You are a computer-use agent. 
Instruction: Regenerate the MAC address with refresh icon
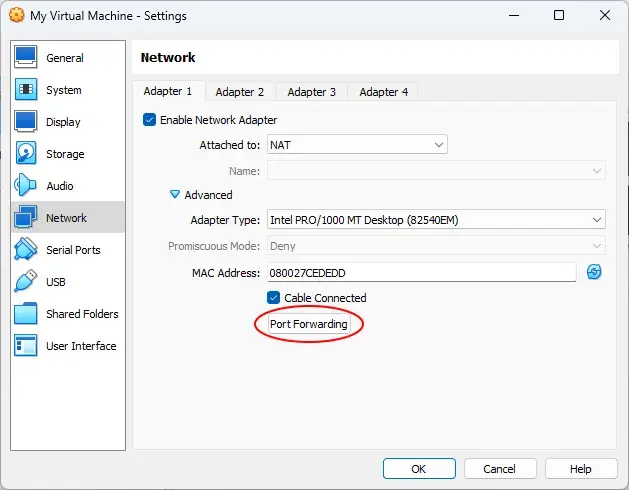pos(594,272)
